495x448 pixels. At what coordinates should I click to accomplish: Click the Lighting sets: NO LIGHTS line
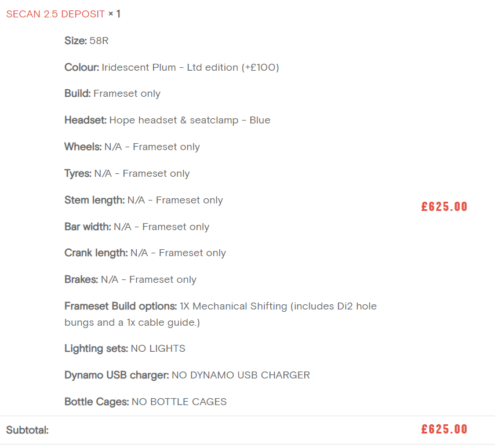125,349
